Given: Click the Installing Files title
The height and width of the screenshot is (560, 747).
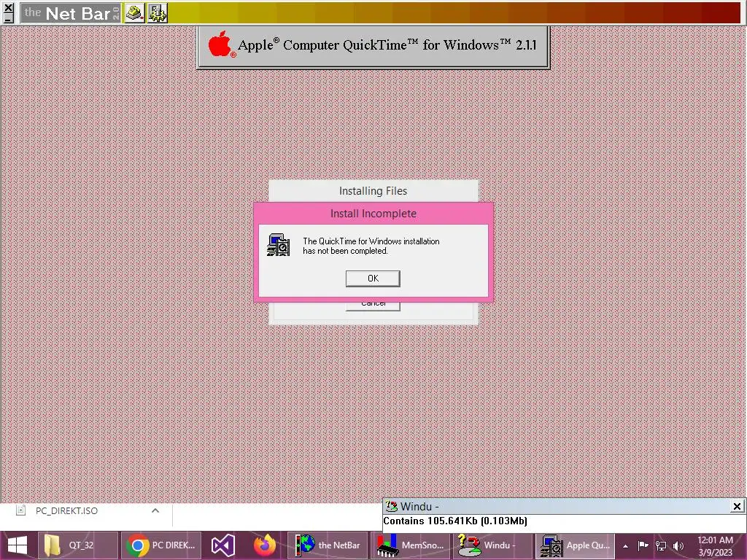Looking at the screenshot, I should pyautogui.click(x=373, y=191).
